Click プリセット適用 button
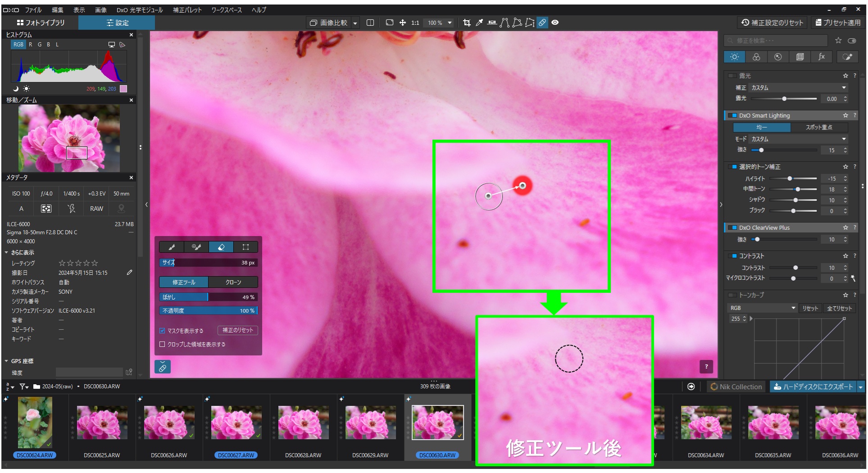The image size is (868, 473). pos(838,23)
